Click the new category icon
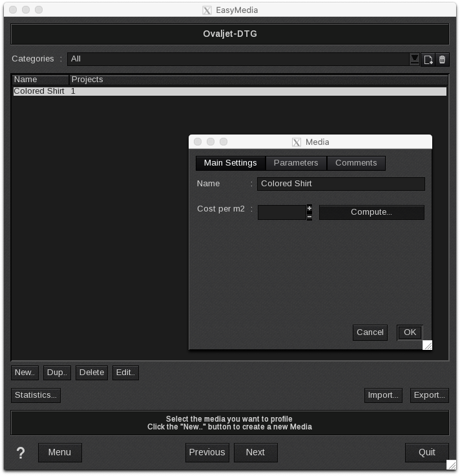Viewport: 460px width, 476px height. tap(428, 59)
